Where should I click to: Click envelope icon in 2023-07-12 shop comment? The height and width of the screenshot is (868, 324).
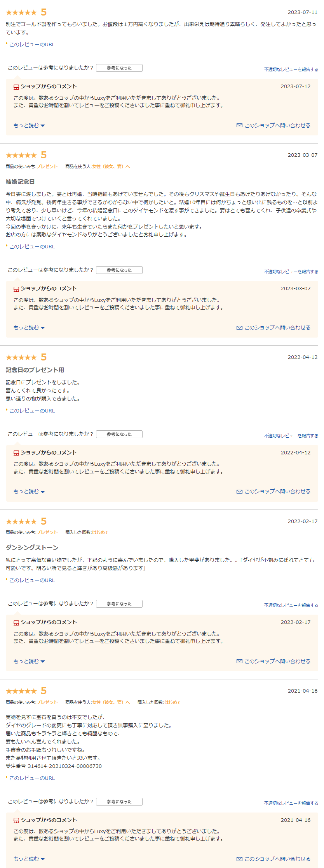coord(239,125)
